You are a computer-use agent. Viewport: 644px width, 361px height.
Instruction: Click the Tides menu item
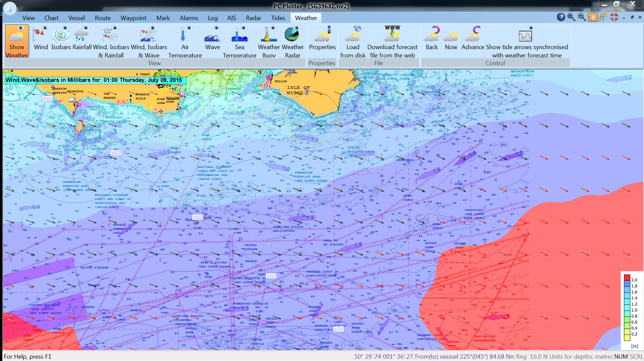pos(277,18)
